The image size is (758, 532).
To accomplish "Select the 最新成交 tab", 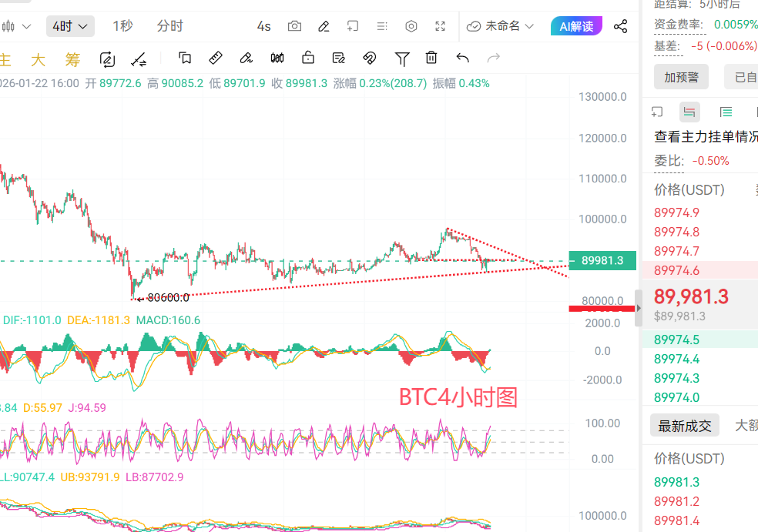I will [684, 425].
